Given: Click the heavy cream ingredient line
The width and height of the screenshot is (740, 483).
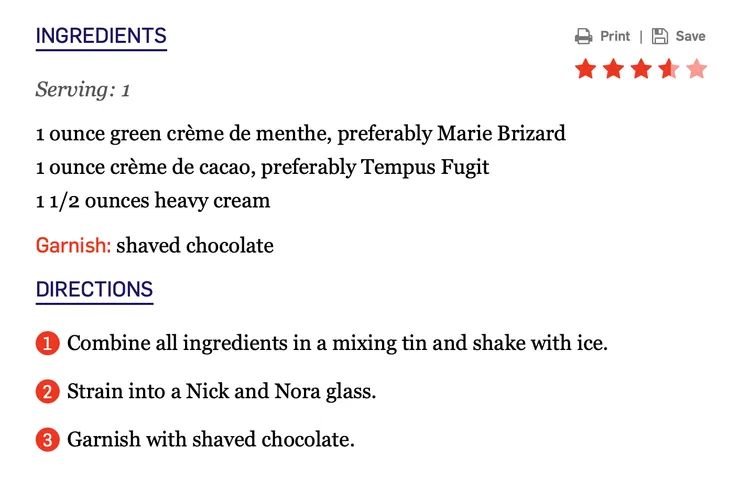Looking at the screenshot, I should click(153, 201).
